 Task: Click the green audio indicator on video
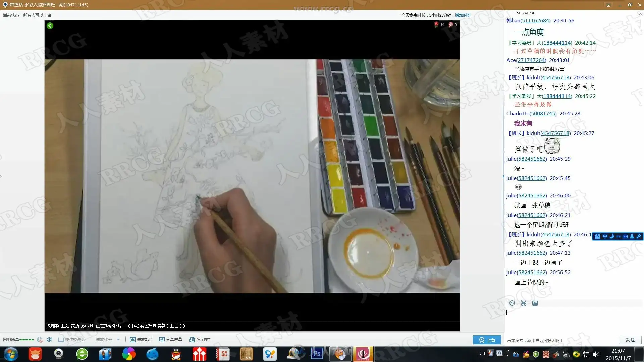click(x=50, y=26)
